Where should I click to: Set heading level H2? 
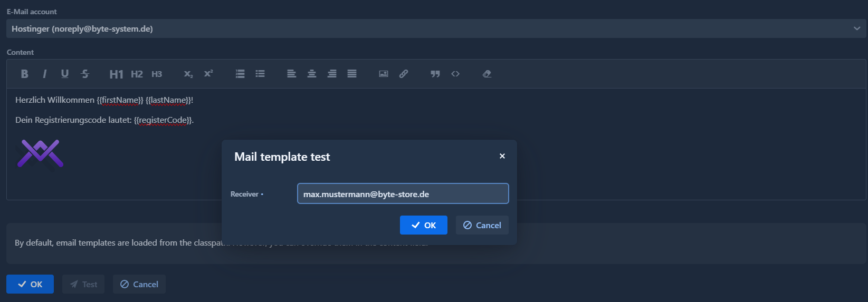click(x=137, y=74)
